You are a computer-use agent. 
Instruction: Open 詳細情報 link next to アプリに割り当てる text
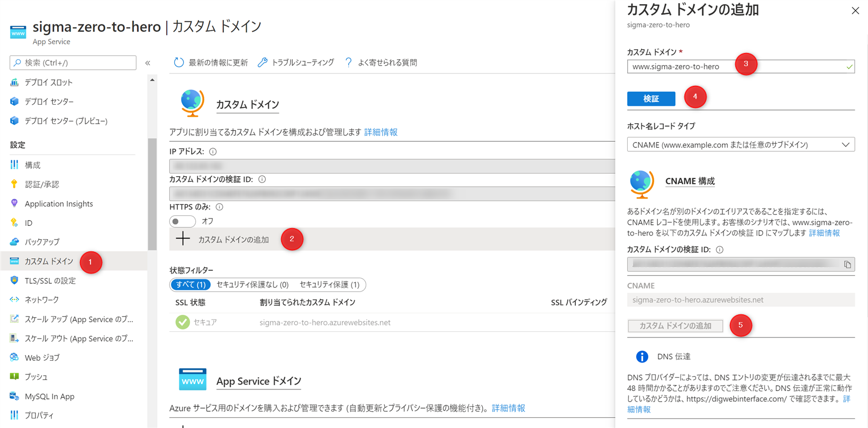(x=381, y=132)
